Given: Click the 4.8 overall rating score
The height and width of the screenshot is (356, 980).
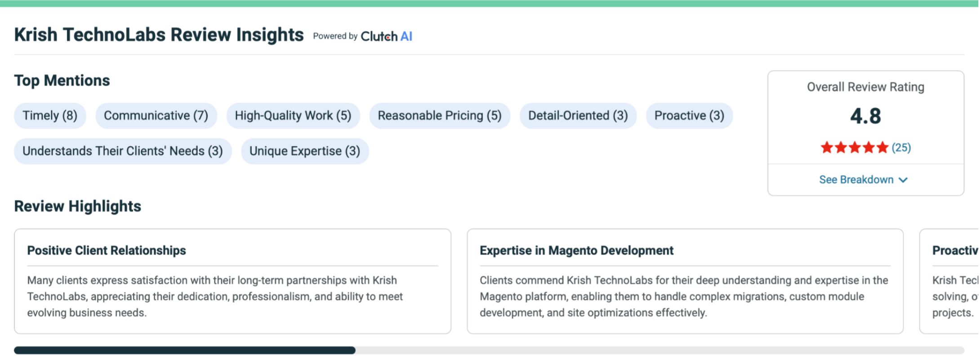Looking at the screenshot, I should point(865,116).
